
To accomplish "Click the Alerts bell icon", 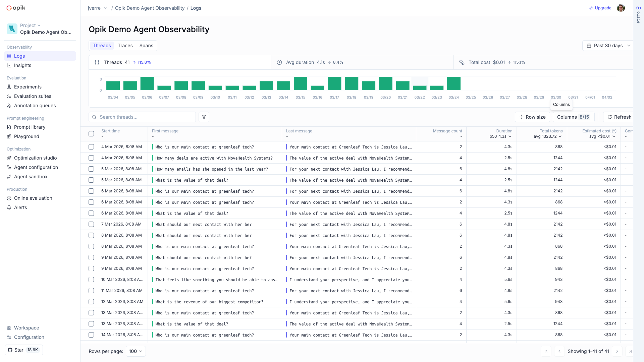I will tap(9, 207).
